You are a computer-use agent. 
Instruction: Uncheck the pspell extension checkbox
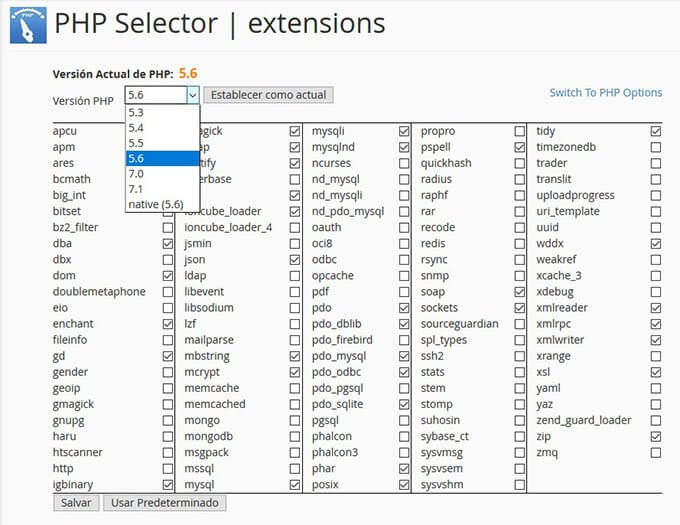(520, 147)
